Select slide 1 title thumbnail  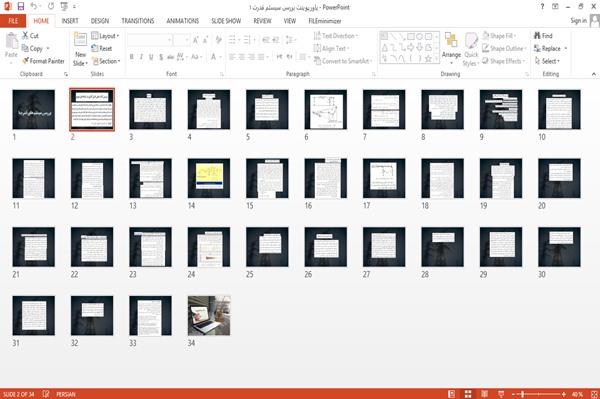point(34,109)
